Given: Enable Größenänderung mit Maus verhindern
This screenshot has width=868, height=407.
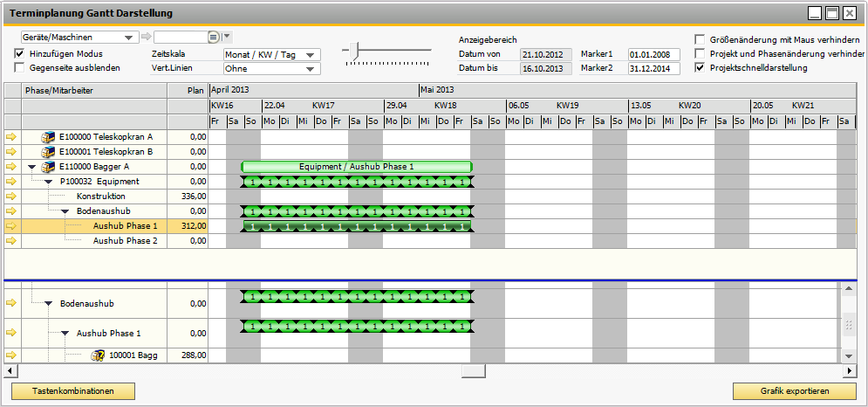Looking at the screenshot, I should [700, 40].
